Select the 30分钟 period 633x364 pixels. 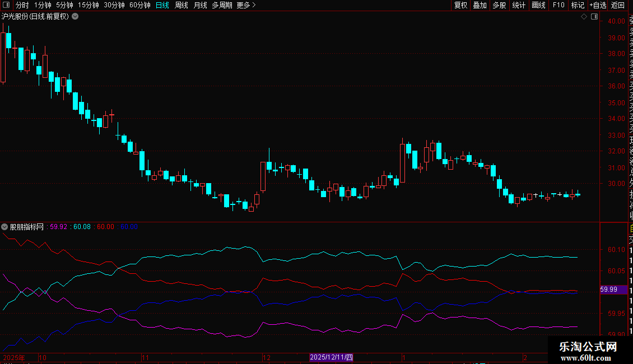click(x=114, y=5)
